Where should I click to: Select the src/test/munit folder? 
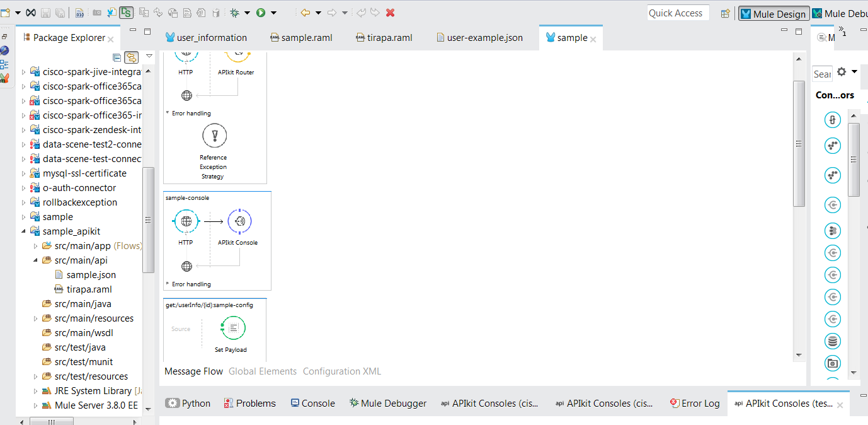77,362
